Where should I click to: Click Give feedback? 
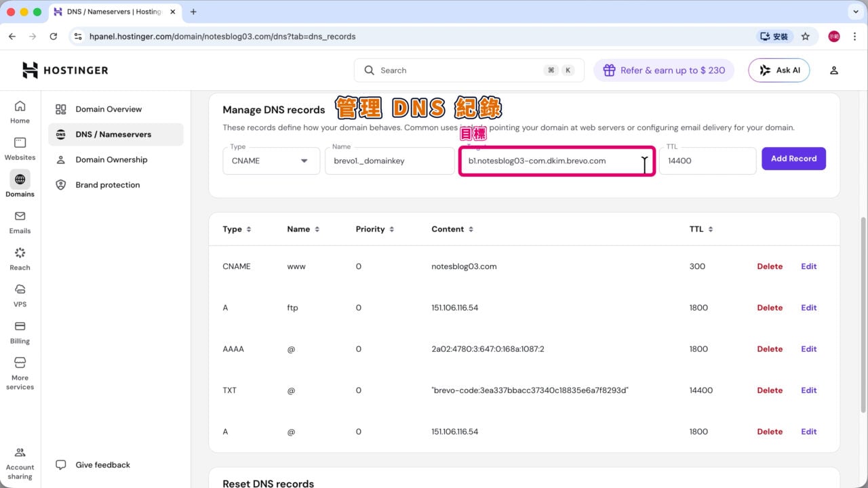click(x=93, y=465)
